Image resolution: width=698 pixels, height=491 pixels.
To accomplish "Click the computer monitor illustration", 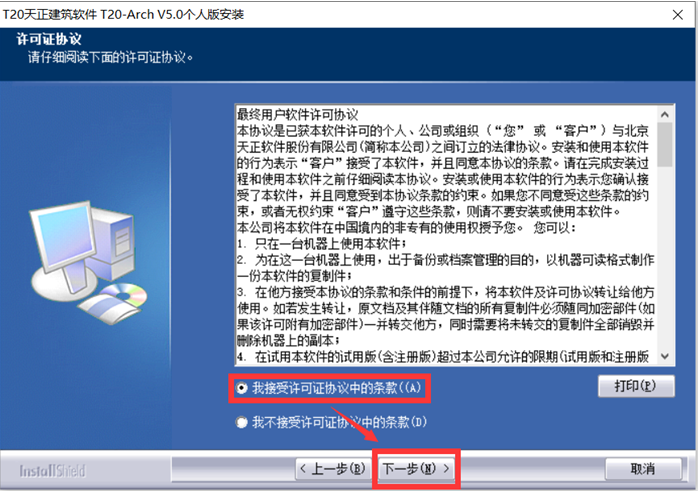I will (64, 243).
